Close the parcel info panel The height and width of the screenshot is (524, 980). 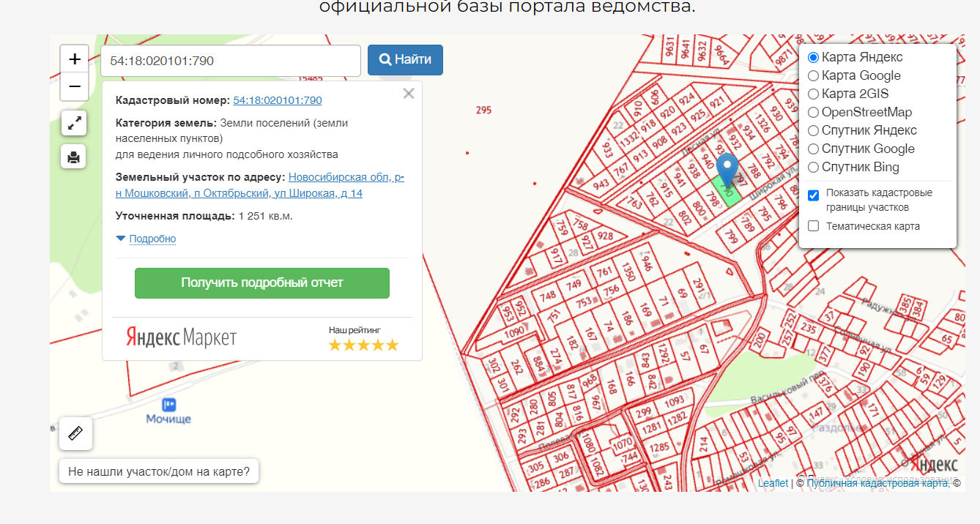[x=409, y=93]
